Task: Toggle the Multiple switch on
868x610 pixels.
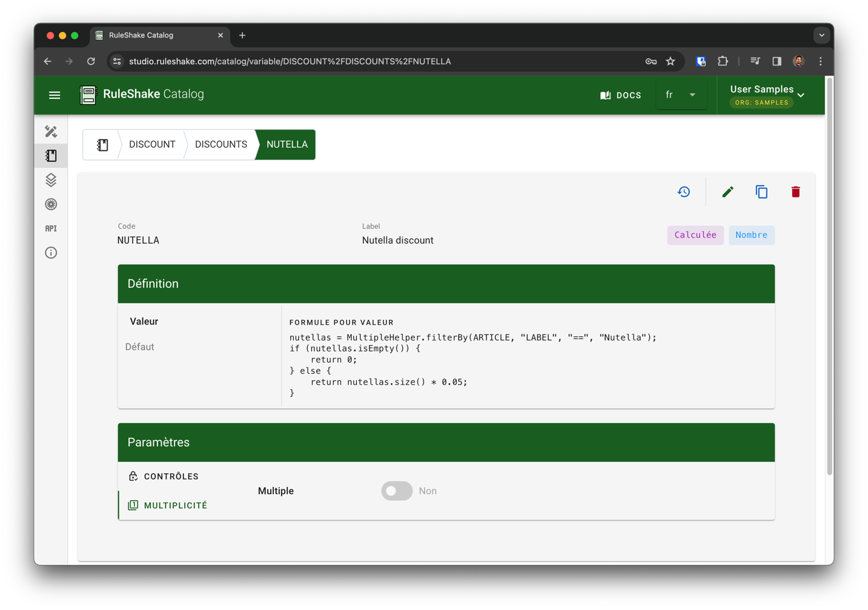Action: point(397,491)
